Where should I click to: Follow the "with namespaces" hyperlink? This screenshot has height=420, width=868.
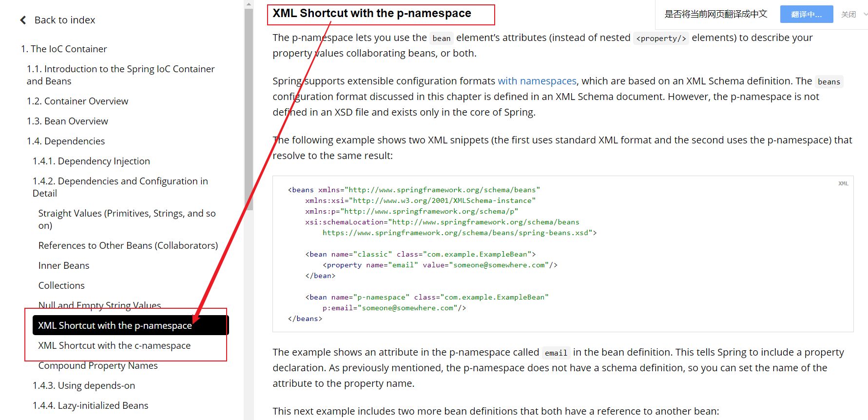pos(537,81)
